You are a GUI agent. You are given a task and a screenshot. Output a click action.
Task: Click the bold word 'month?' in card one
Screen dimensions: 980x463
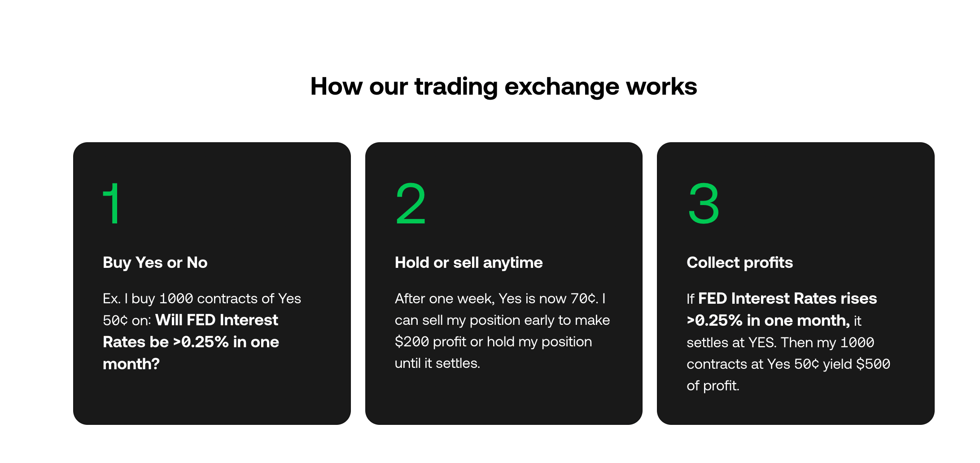[x=131, y=364]
